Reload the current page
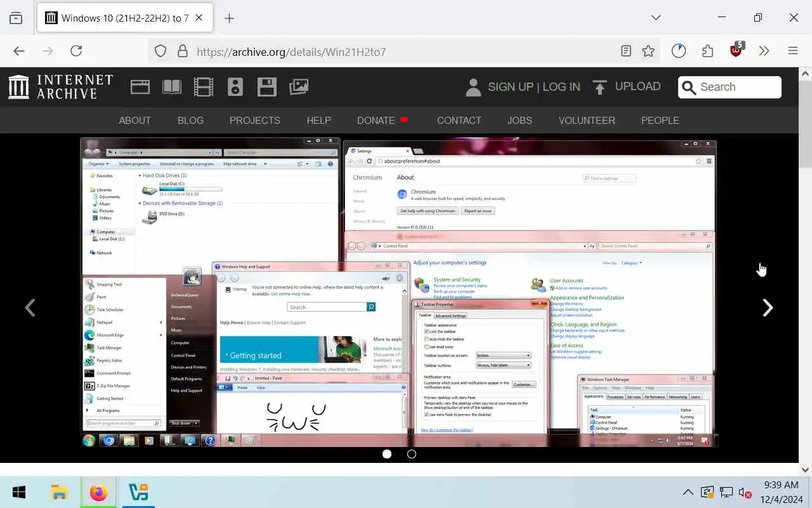This screenshot has height=508, width=812. click(x=76, y=51)
